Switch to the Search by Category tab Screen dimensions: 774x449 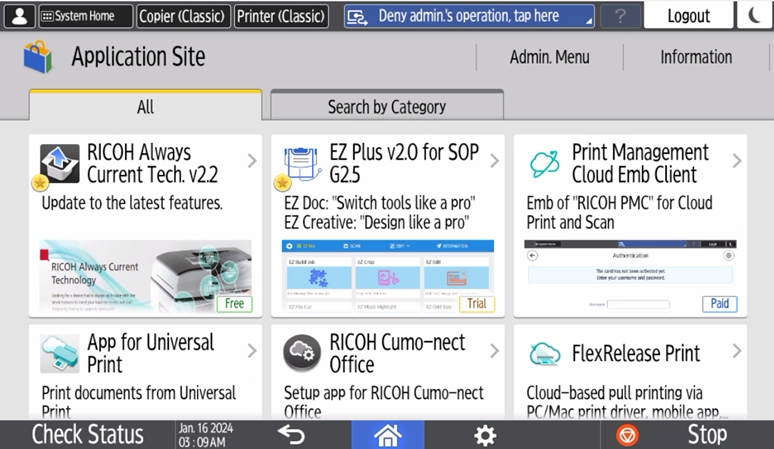point(387,106)
